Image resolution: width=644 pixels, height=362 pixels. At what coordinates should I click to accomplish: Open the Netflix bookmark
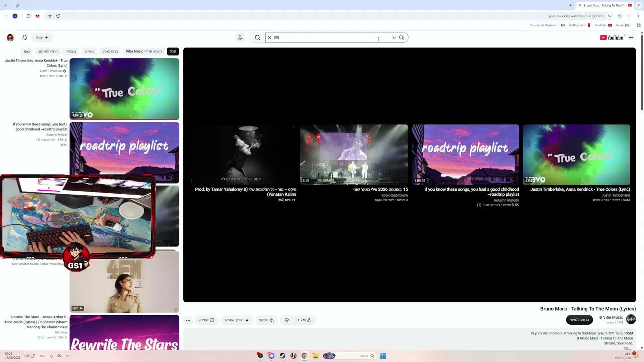pos(579,25)
